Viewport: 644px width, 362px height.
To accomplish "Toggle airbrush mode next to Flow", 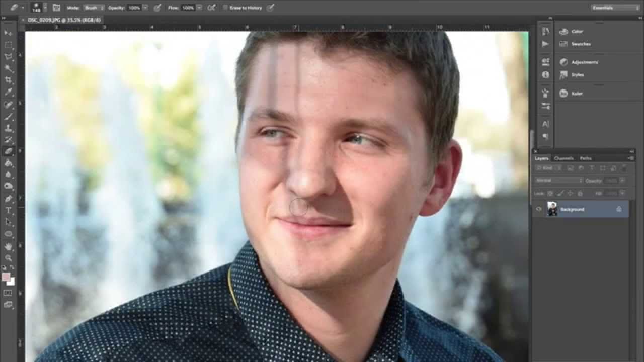I will 212,8.
